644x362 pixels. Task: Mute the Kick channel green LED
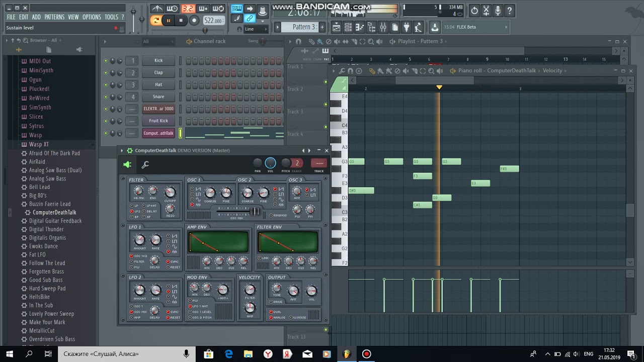coord(106,61)
